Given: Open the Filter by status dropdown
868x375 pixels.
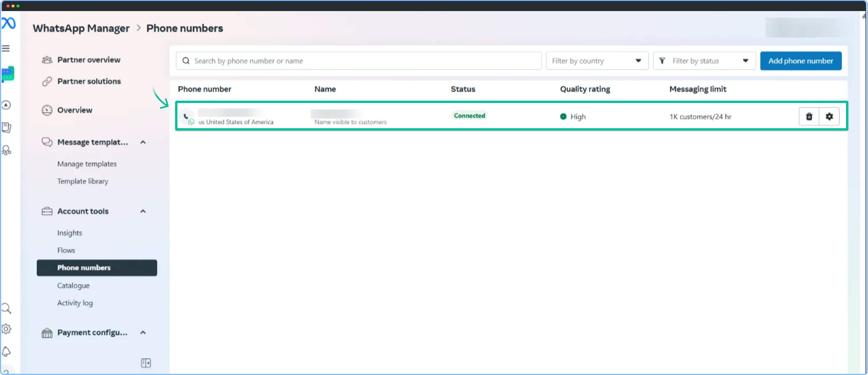Looking at the screenshot, I should click(704, 61).
